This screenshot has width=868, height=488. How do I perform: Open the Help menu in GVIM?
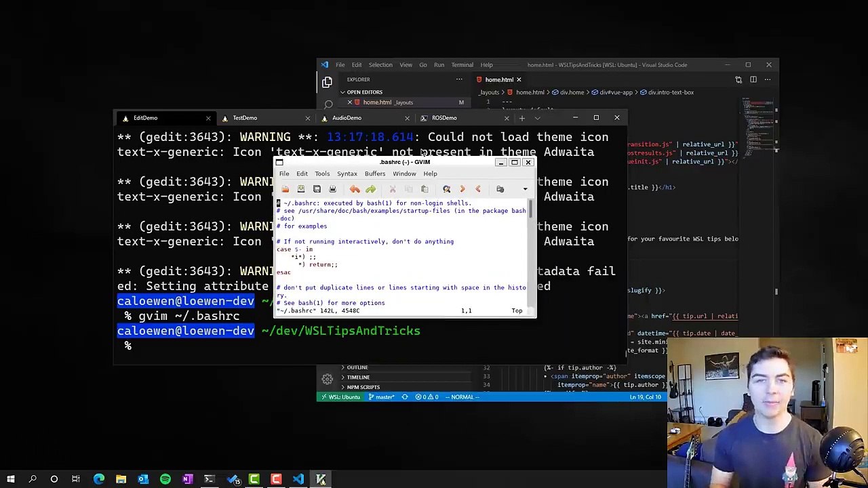[x=430, y=174]
